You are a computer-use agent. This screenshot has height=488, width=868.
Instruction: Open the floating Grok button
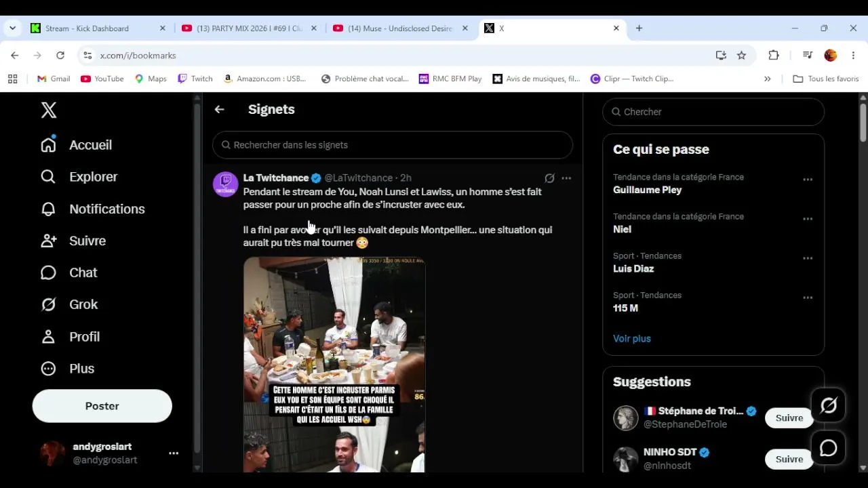click(x=829, y=405)
